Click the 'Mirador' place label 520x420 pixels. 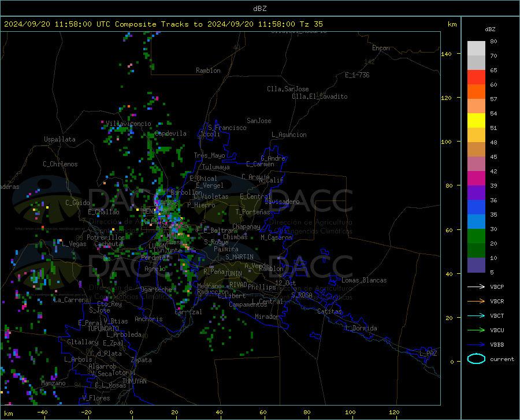266,317
